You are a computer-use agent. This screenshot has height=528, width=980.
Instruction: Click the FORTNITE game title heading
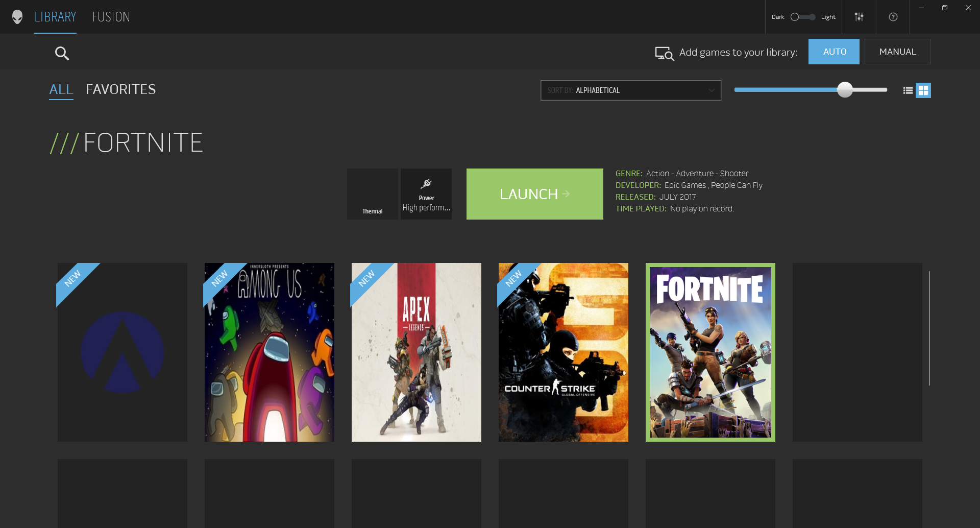(x=143, y=142)
